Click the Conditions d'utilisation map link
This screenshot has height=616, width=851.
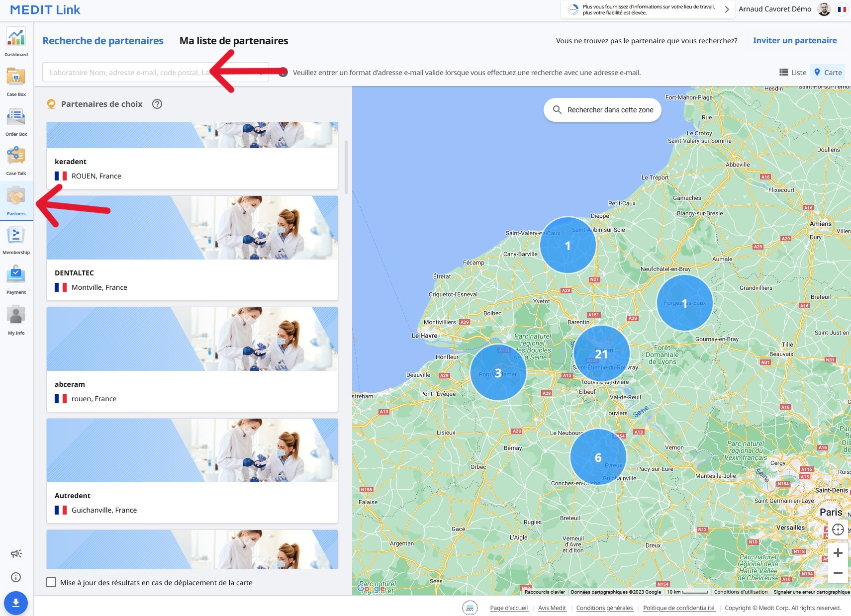click(741, 592)
